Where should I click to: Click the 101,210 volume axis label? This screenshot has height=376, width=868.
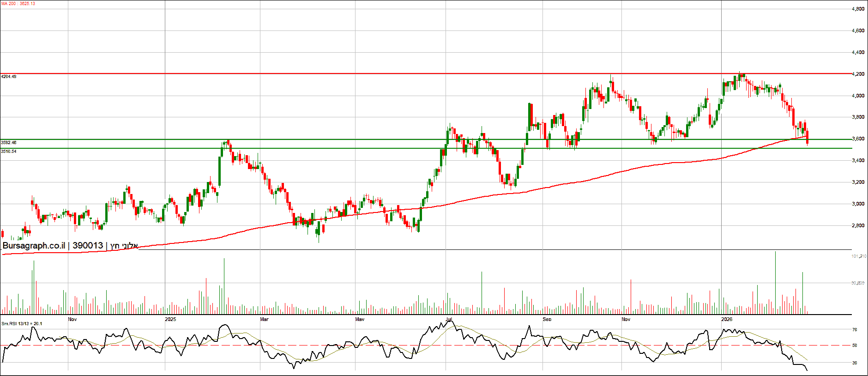click(859, 256)
